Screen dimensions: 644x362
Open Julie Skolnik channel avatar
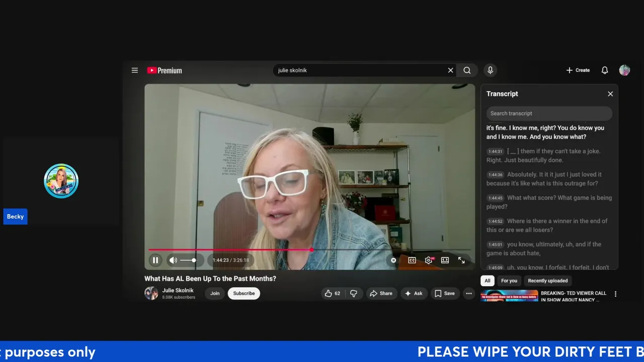pyautogui.click(x=151, y=293)
